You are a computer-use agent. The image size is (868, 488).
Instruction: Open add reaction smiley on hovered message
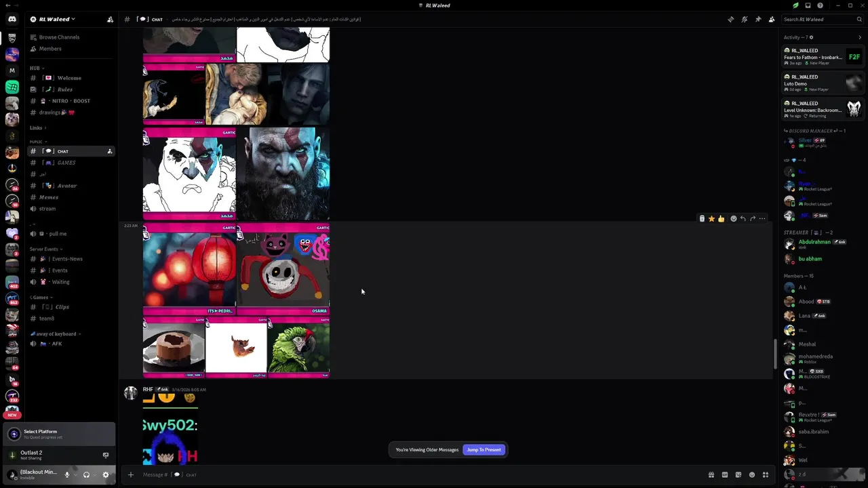click(733, 219)
